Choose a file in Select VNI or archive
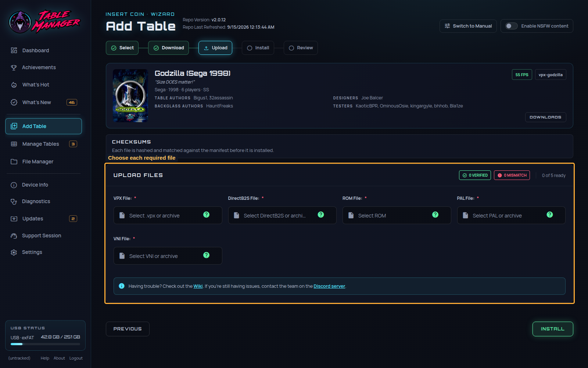The width and height of the screenshot is (588, 368). click(168, 256)
